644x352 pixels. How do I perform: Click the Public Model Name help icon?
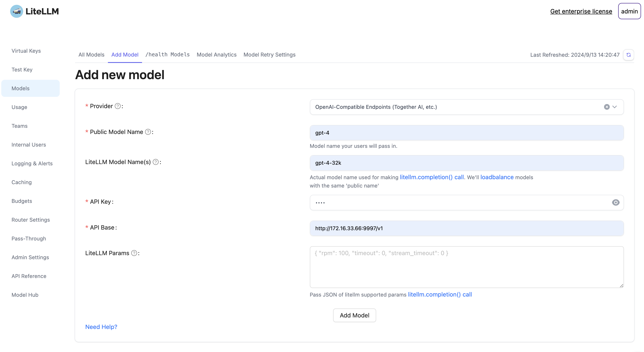148,132
